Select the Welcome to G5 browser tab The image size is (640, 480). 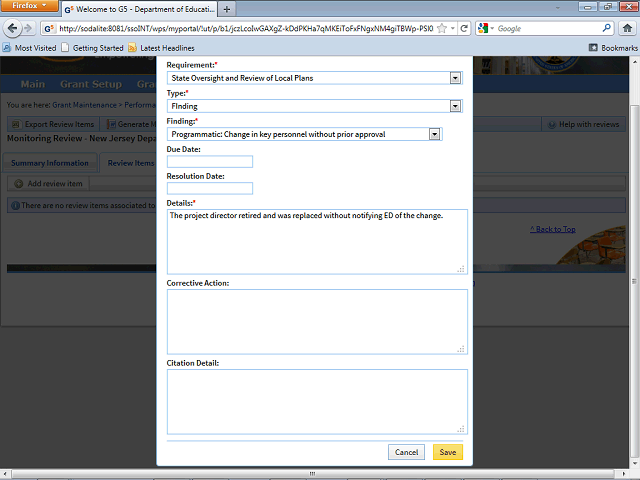(140, 9)
